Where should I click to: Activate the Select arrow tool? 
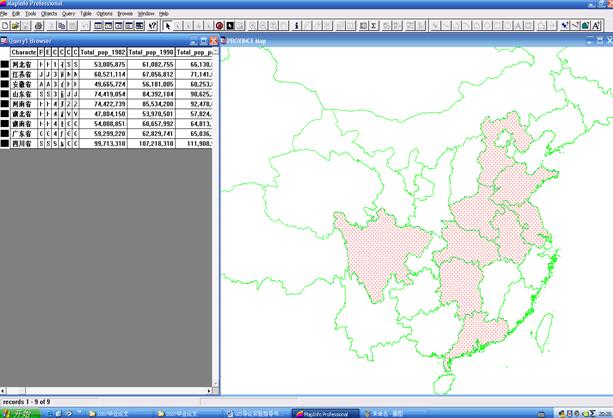(x=168, y=25)
